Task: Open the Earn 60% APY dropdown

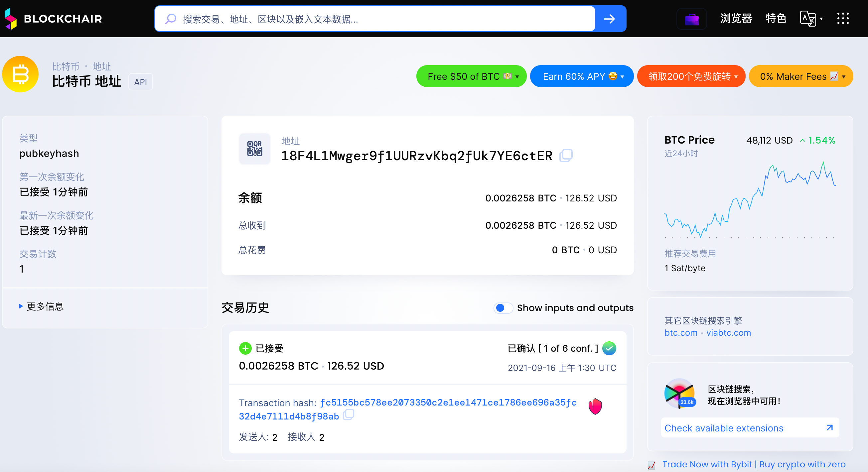Action: tap(581, 76)
